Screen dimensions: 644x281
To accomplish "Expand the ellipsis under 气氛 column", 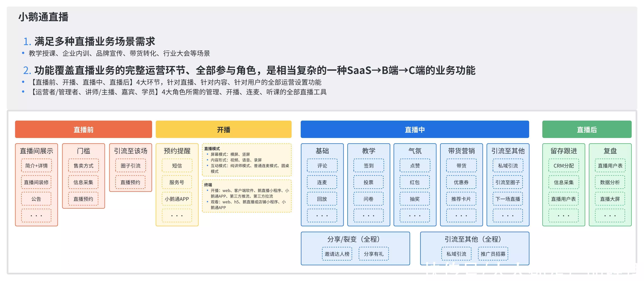I will click(415, 215).
